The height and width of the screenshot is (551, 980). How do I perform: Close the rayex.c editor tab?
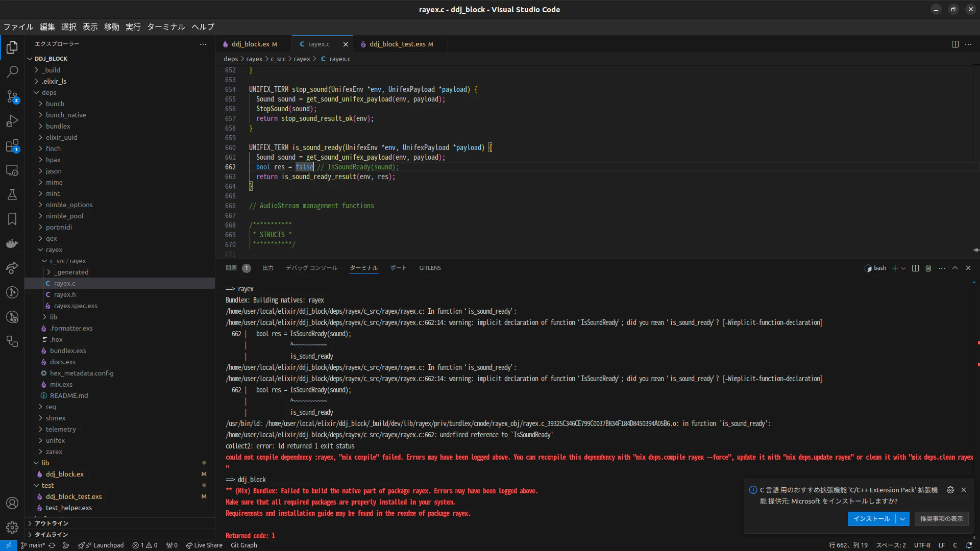[346, 44]
